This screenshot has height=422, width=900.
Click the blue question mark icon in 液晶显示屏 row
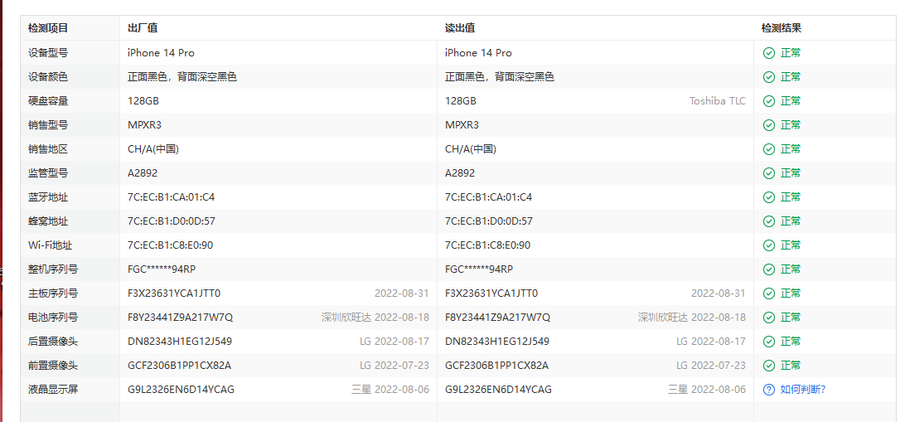click(x=769, y=390)
